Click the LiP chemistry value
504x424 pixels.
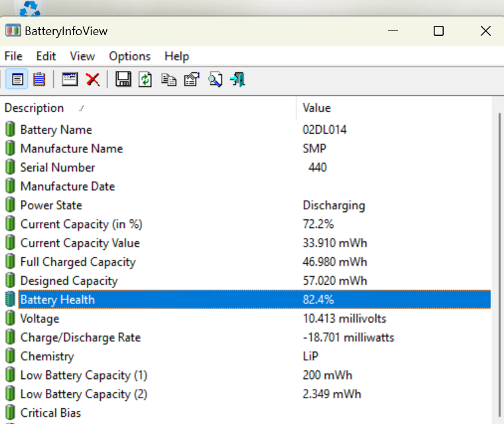[310, 356]
